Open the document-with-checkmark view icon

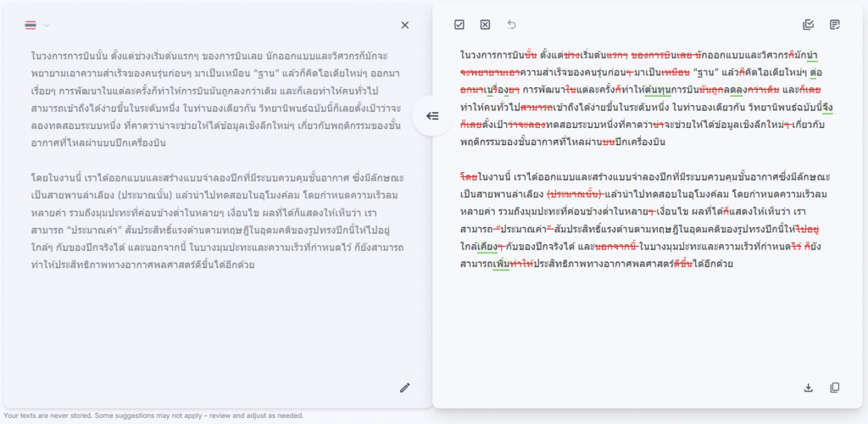click(835, 25)
